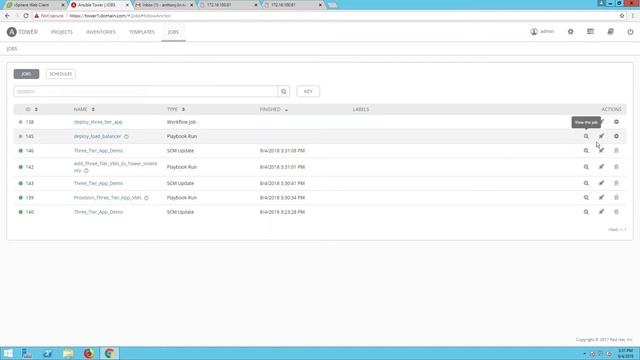The height and width of the screenshot is (360, 640).
Task: Delete job 142 with trash icon
Action: coord(616,167)
